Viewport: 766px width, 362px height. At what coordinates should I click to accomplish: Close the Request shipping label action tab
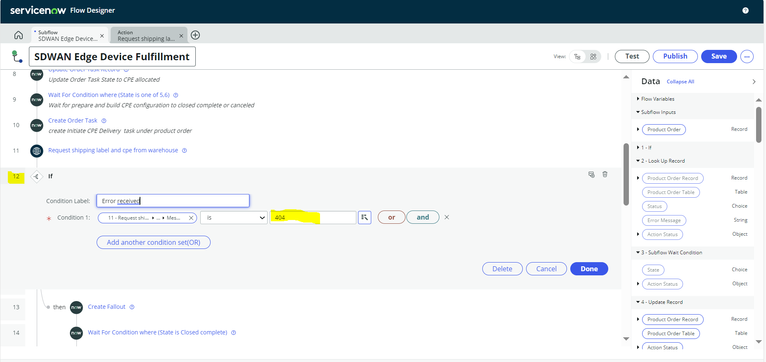pos(181,36)
